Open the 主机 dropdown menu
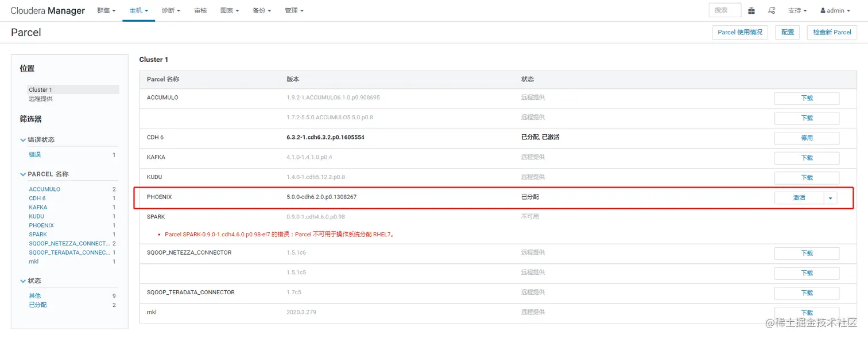 138,10
